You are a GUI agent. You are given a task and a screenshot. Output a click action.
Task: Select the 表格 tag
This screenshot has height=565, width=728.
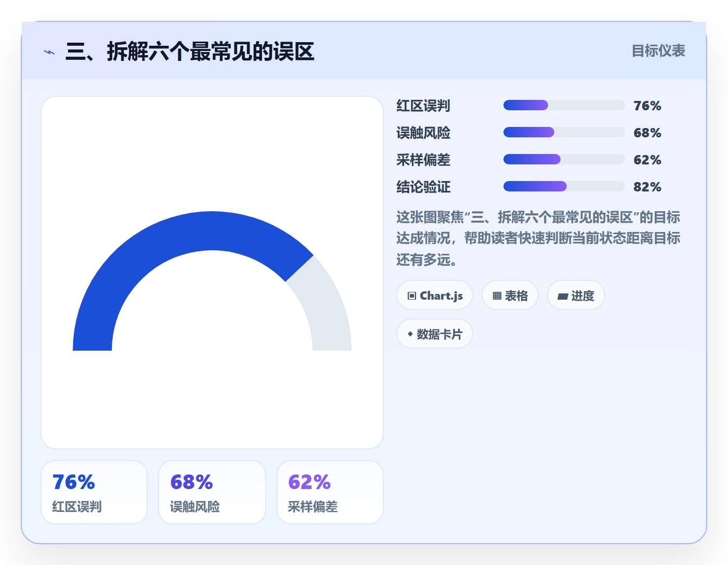coord(510,296)
